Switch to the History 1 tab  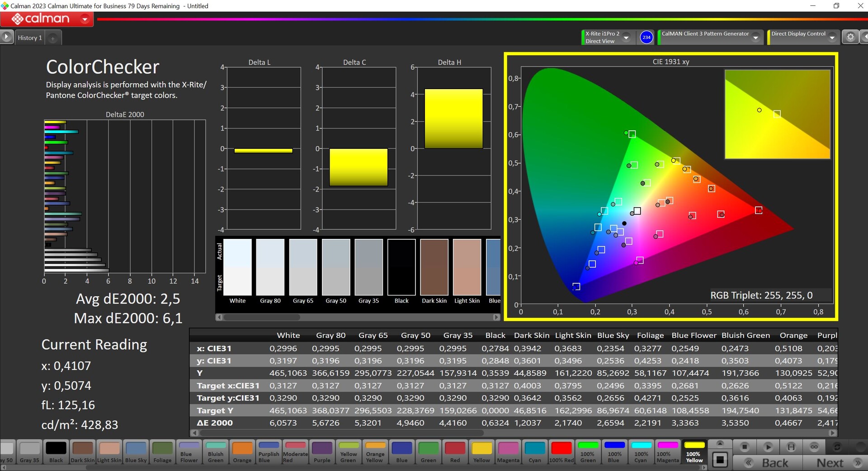tap(30, 38)
